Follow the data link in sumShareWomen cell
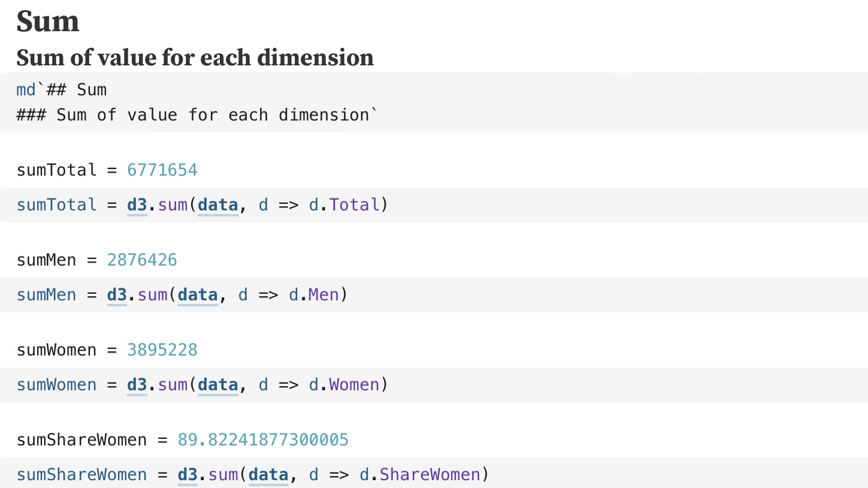This screenshot has height=488, width=868. pos(268,475)
